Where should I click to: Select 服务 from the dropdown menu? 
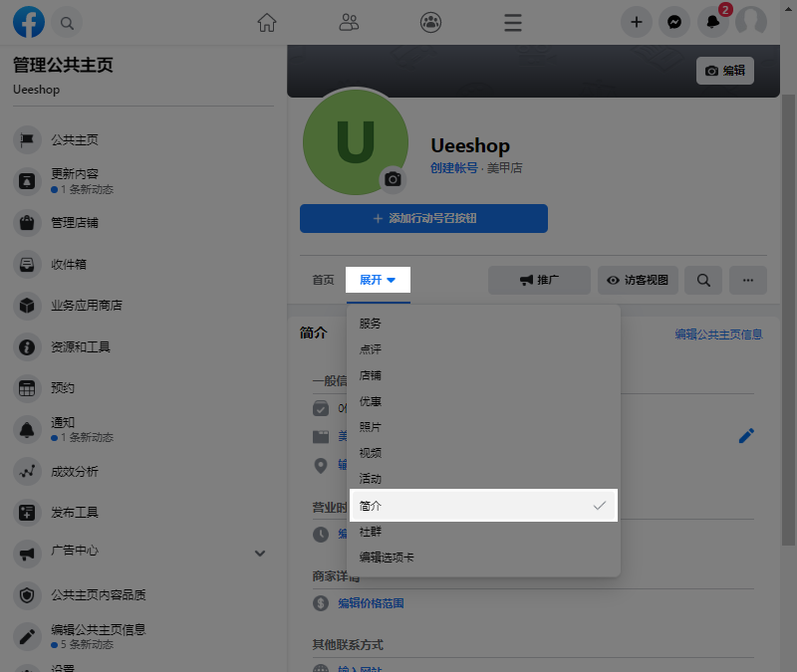[483, 324]
